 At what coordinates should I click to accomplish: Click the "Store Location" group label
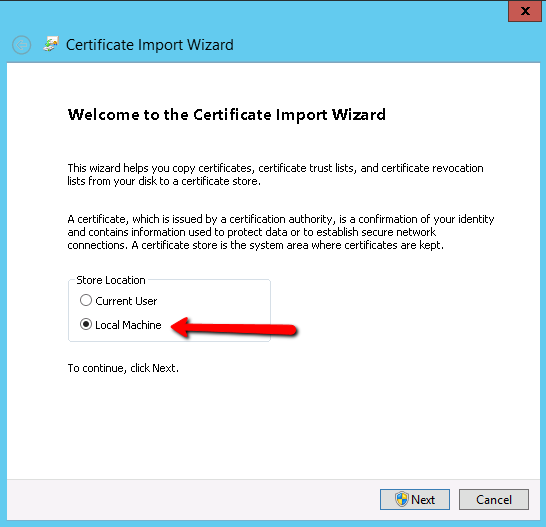[111, 280]
